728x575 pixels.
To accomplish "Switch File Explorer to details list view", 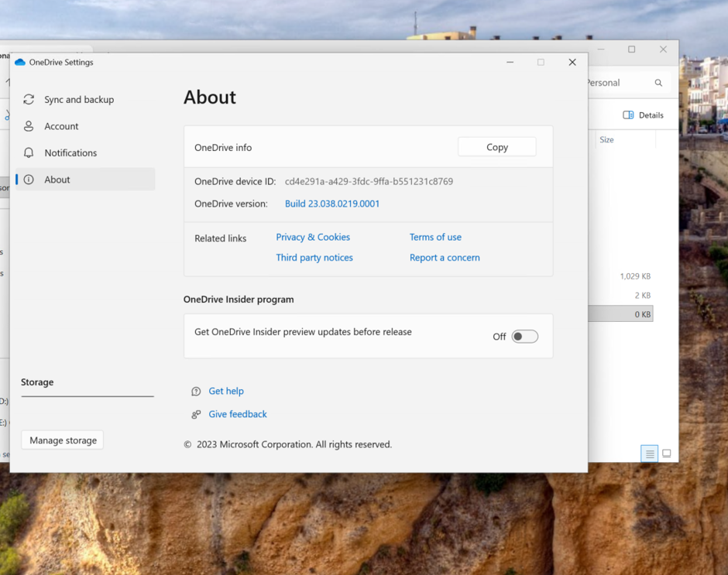I will (649, 453).
